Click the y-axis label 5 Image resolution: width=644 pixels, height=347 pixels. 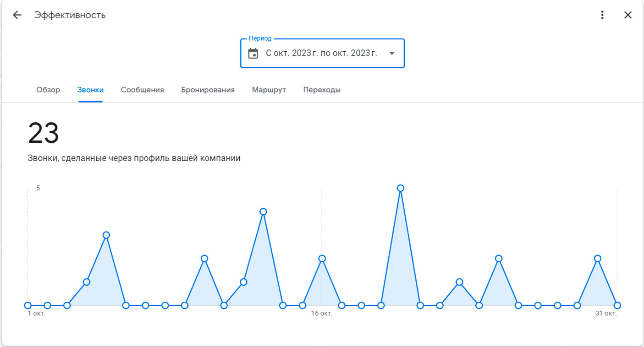(x=38, y=188)
